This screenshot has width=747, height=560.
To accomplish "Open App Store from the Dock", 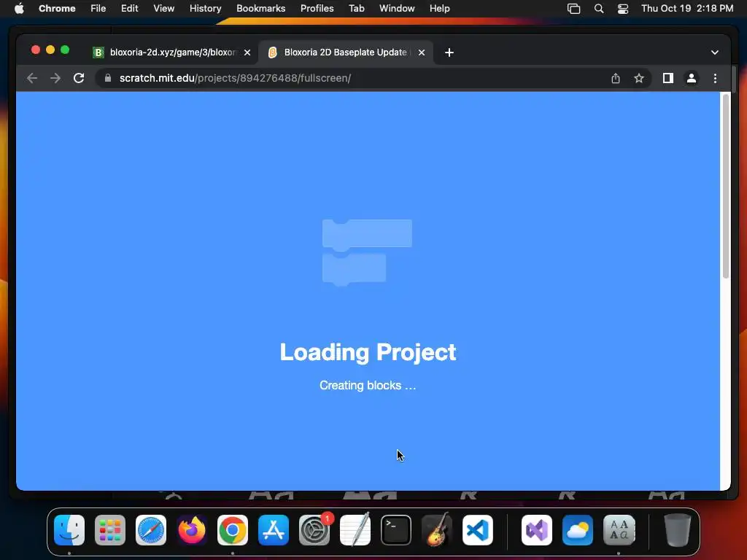I will click(x=274, y=530).
